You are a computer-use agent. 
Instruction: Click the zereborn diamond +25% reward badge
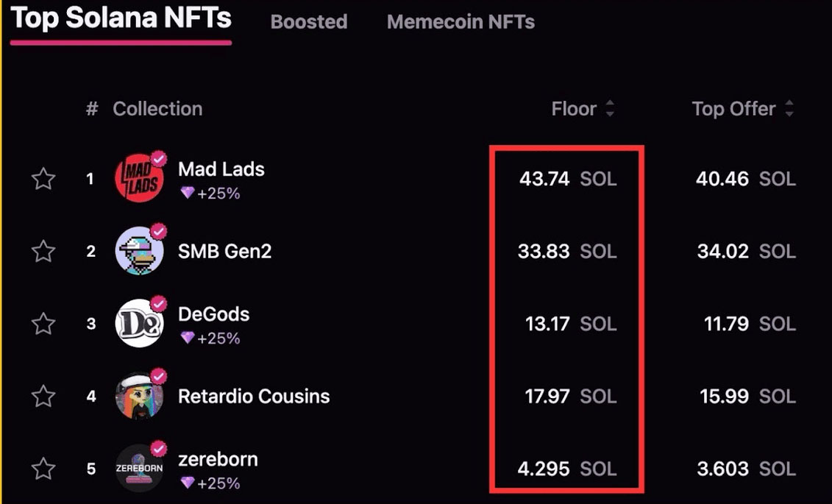tap(210, 483)
